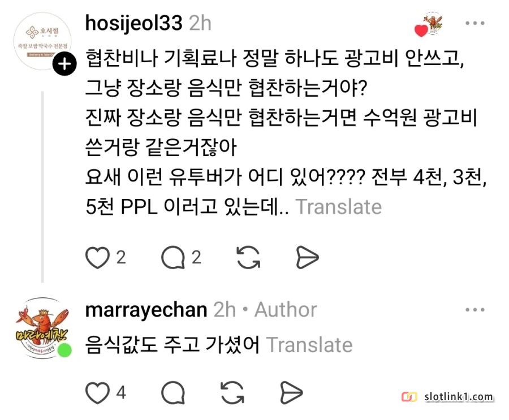View marrayechan's lobster profile picture
Image resolution: width=509 pixels, height=420 pixels.
click(x=42, y=328)
